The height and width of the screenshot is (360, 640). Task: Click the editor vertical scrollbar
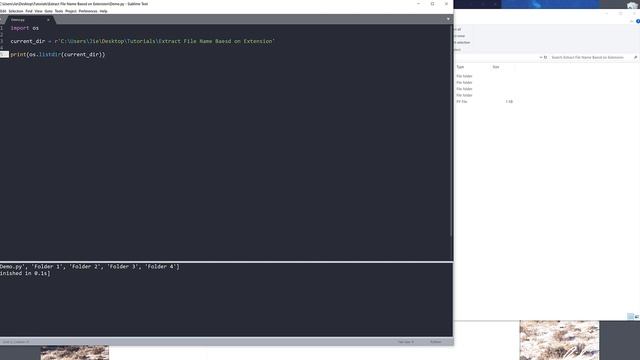coord(451,131)
